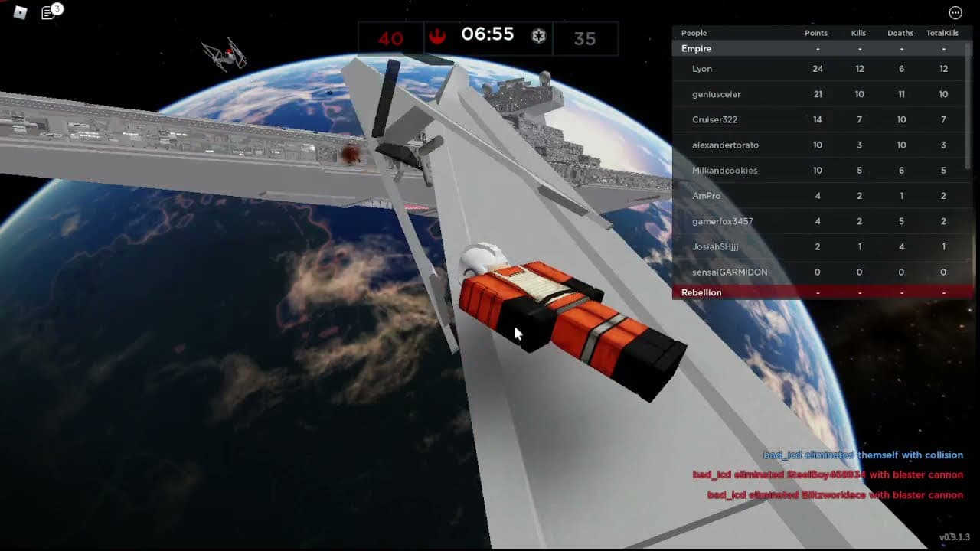Click the bottom red blaster cannon kill feed line
980x551 pixels.
835,495
